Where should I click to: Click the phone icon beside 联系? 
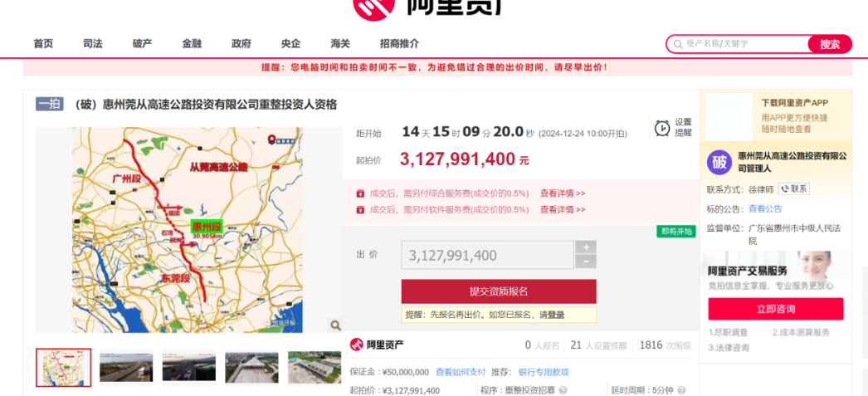click(784, 188)
